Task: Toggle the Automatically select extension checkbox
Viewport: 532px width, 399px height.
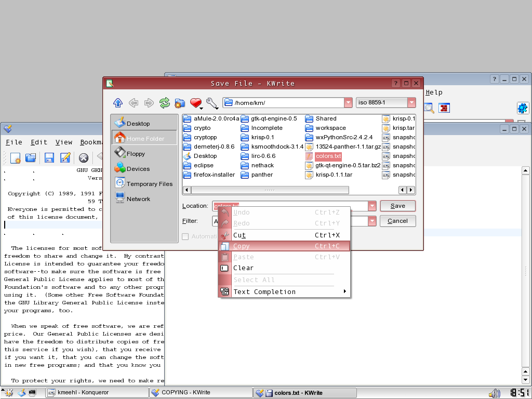Action: (185, 236)
